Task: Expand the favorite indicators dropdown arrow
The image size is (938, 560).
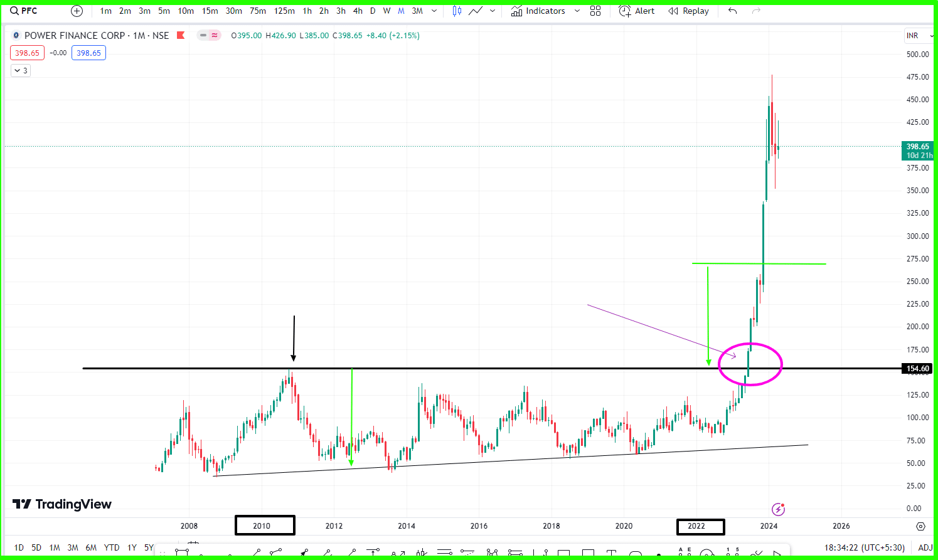Action: tap(577, 11)
